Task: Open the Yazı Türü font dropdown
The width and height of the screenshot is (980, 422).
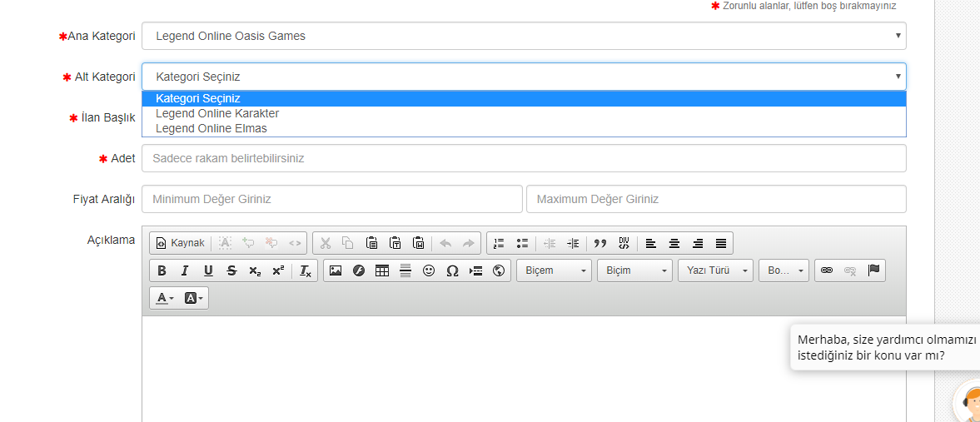Action: 715,271
